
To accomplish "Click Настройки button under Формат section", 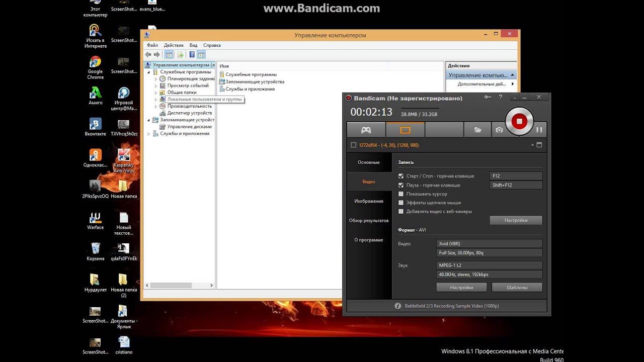I will click(461, 288).
